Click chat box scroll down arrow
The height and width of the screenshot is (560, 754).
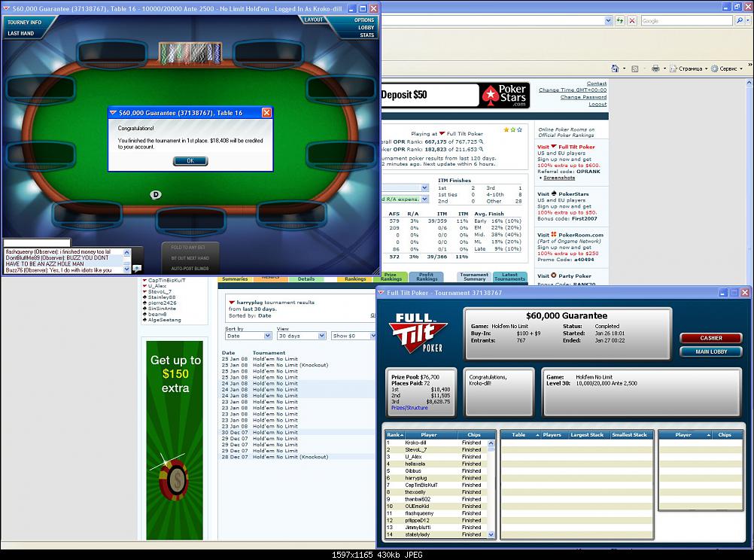(127, 270)
